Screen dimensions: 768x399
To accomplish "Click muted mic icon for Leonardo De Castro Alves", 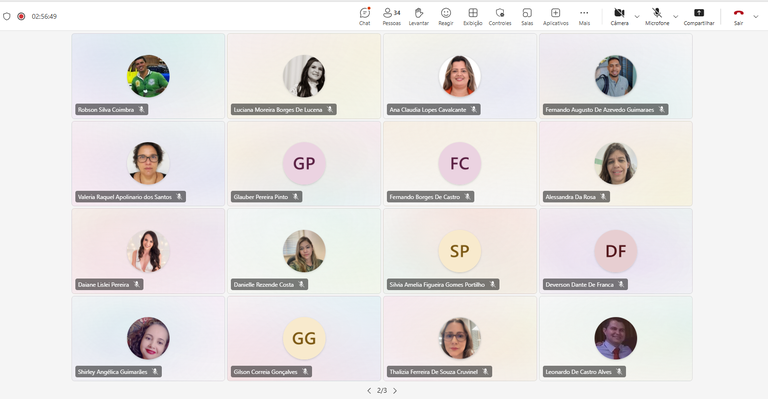I will (x=619, y=372).
